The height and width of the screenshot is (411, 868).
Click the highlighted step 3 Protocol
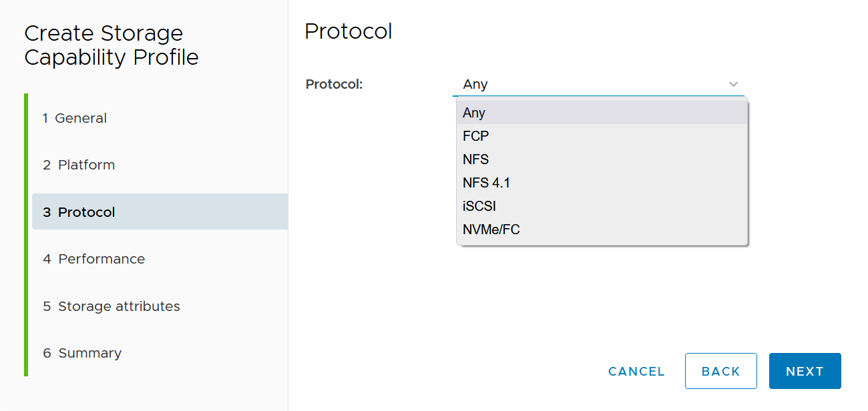(79, 212)
